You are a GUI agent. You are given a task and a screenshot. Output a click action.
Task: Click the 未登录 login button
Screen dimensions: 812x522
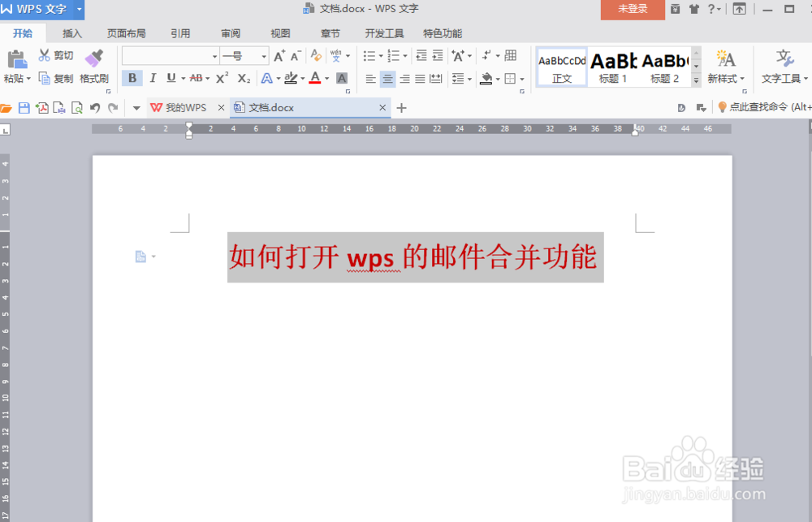pos(633,9)
